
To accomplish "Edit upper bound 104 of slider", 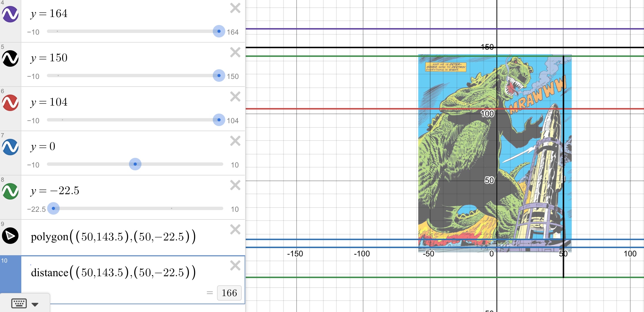I will click(x=233, y=121).
